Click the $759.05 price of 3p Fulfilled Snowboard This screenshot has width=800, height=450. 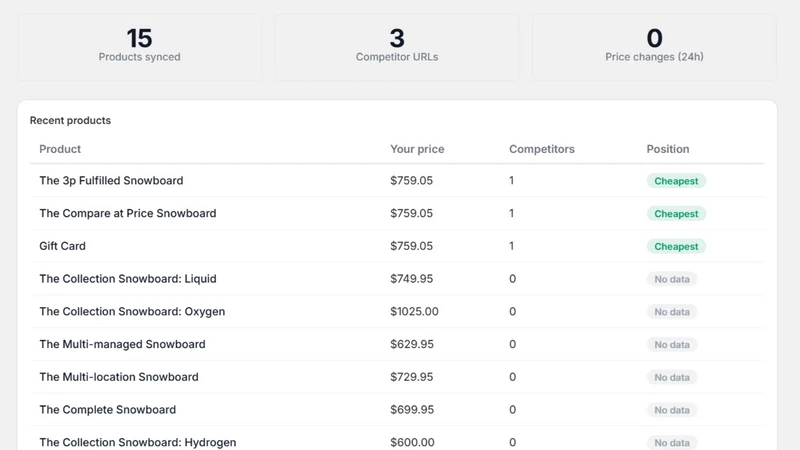tap(412, 181)
